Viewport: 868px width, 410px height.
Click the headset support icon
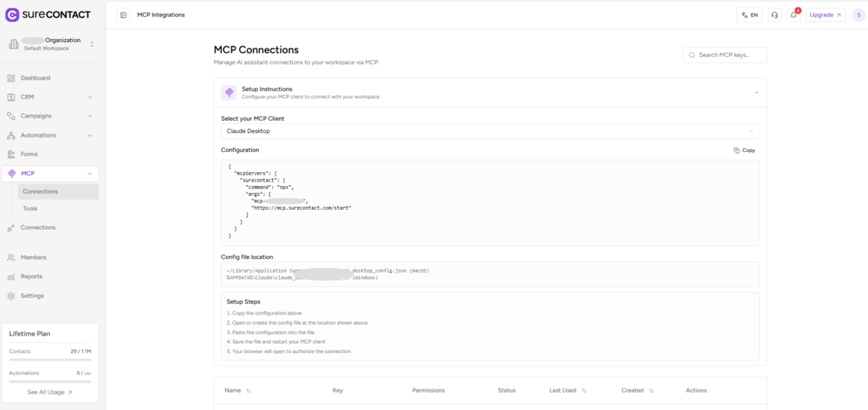(x=775, y=15)
